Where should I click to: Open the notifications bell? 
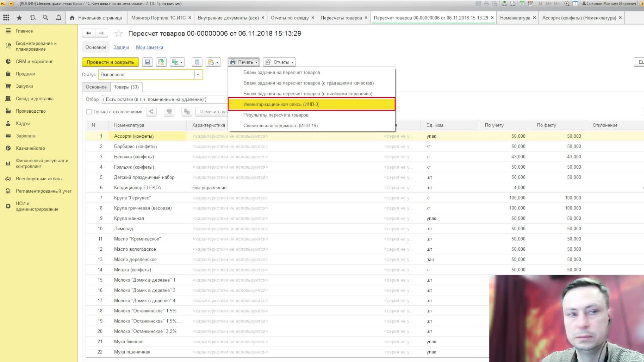click(x=58, y=18)
